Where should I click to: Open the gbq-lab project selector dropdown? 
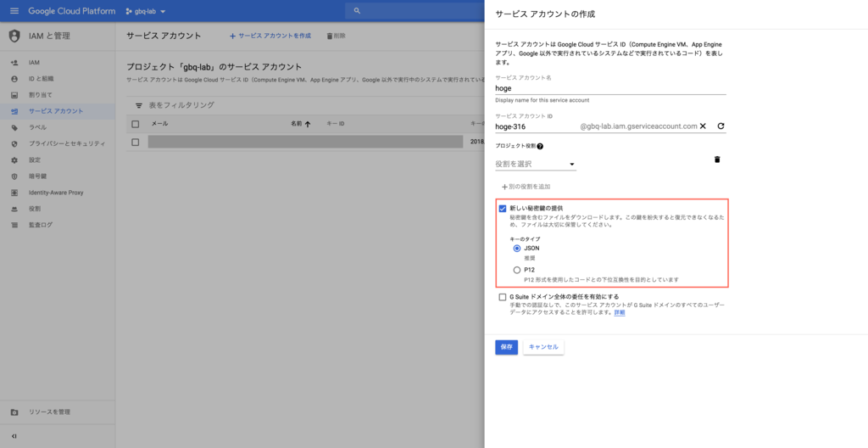tap(146, 11)
